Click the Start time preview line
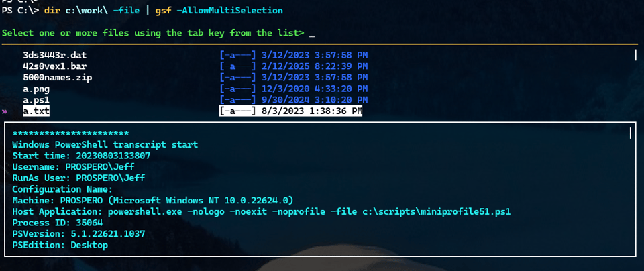 click(81, 156)
